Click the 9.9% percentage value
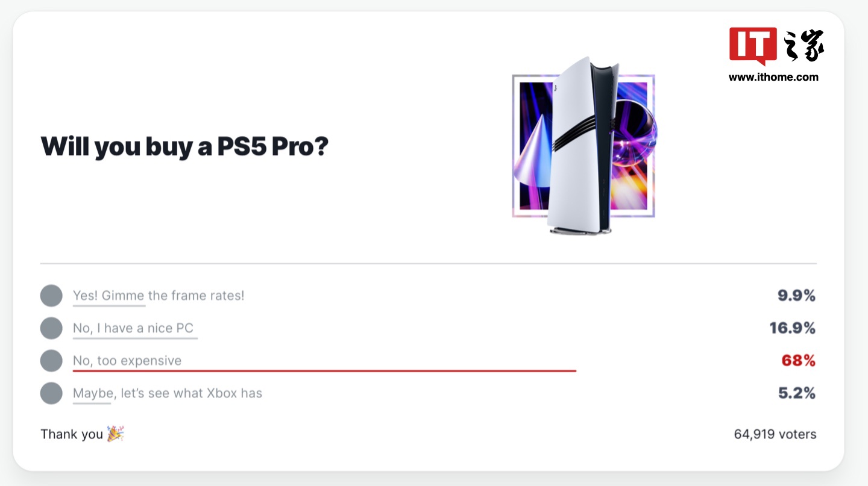The width and height of the screenshot is (868, 486). pos(796,296)
